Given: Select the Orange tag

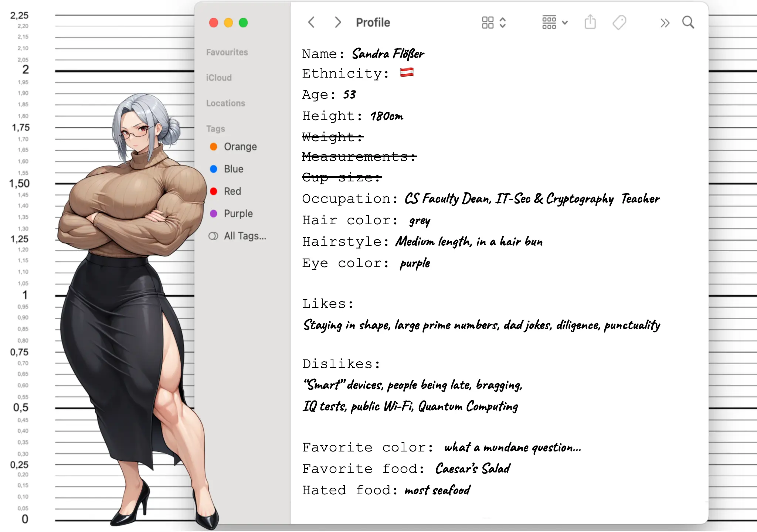Looking at the screenshot, I should [x=240, y=147].
